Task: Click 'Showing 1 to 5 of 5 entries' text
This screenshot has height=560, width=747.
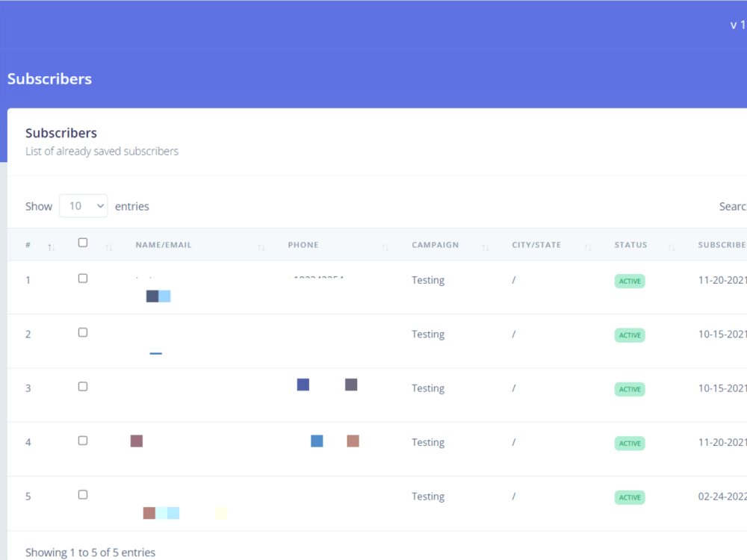Action: point(90,553)
